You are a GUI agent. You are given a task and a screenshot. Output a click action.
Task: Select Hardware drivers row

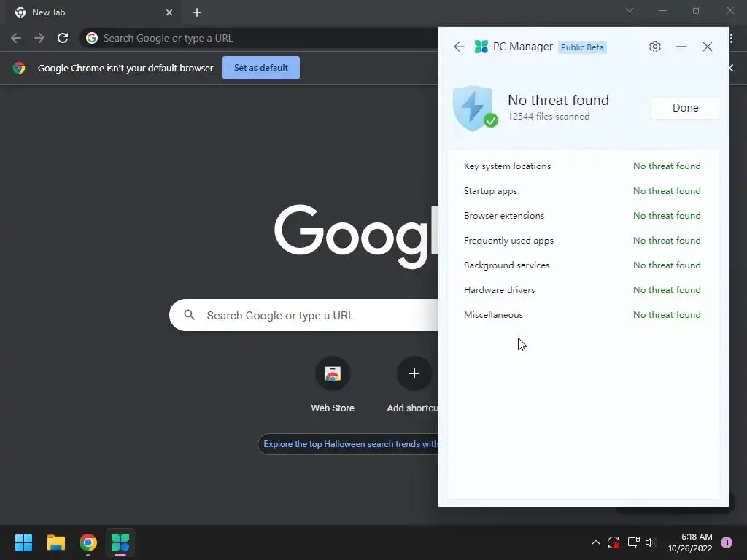click(583, 290)
